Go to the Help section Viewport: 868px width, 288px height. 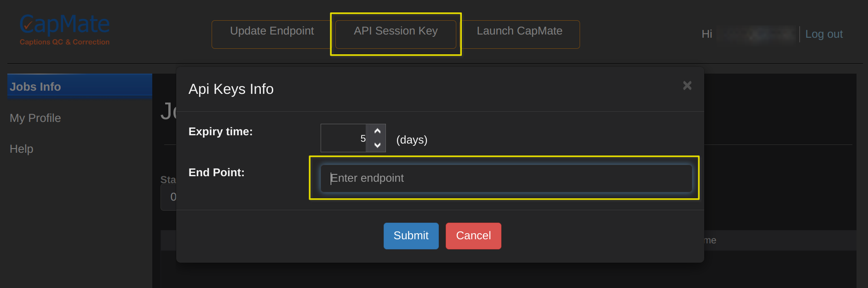point(22,149)
